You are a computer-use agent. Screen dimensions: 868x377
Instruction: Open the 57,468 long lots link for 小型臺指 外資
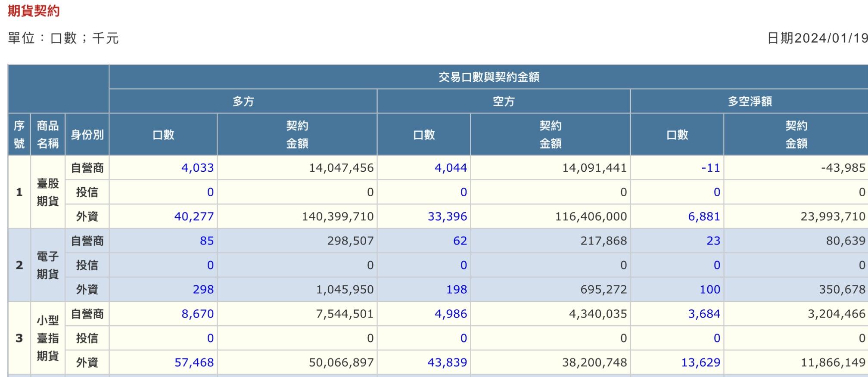point(194,363)
